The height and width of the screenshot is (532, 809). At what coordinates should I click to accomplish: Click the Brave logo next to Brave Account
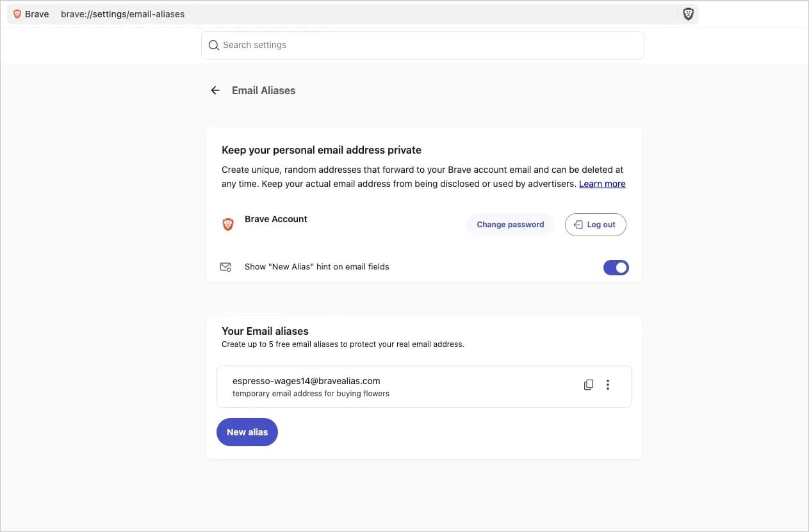pos(227,225)
